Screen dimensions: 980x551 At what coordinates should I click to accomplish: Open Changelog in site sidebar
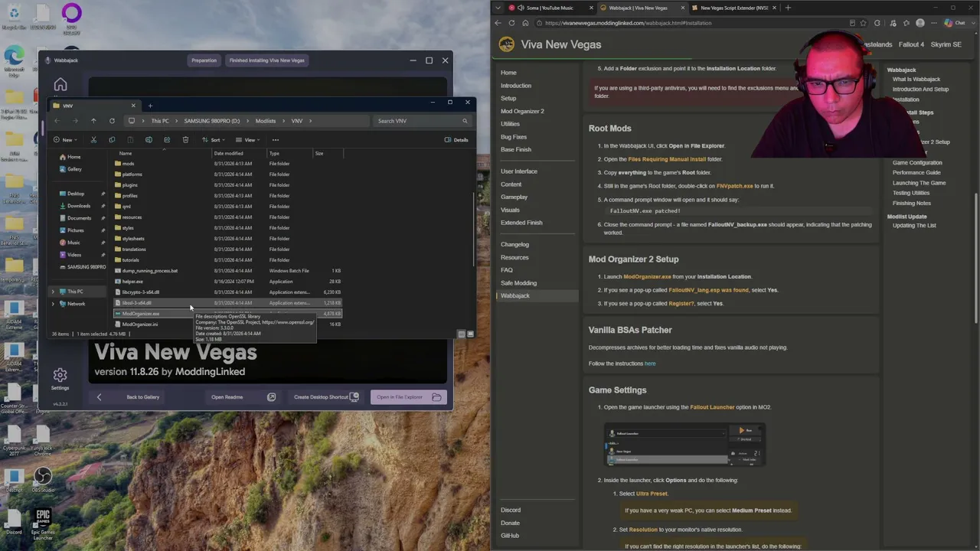click(x=514, y=244)
